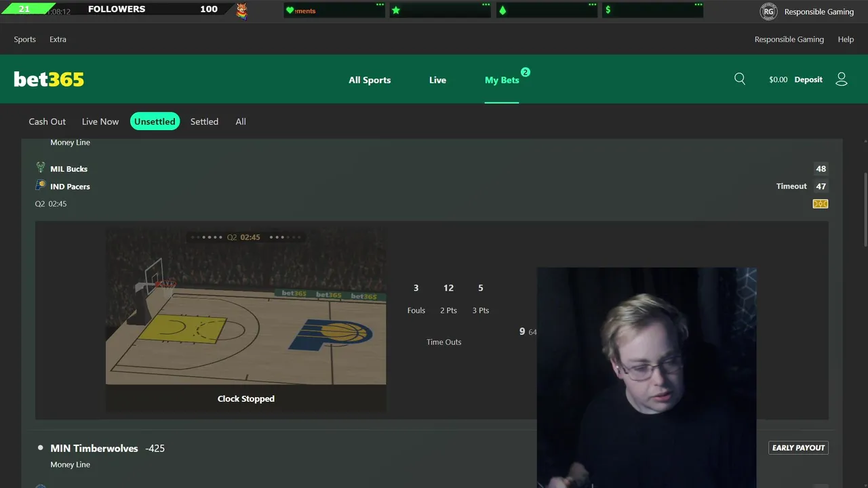The height and width of the screenshot is (488, 868).
Task: Click the IND Pacers team logo
Action: (41, 186)
